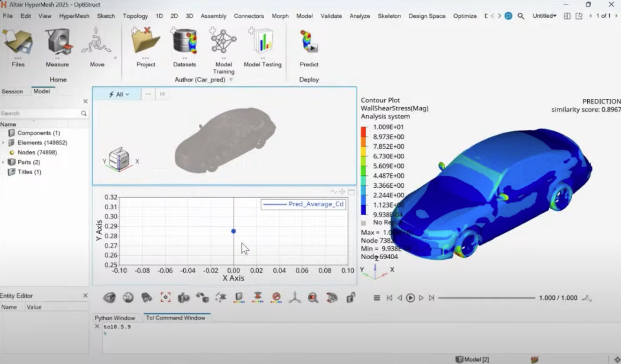Switch to the Topology ribbon tab

(135, 16)
